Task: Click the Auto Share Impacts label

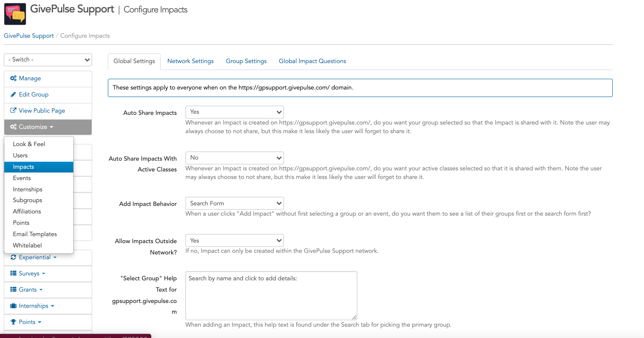Action: [x=150, y=113]
